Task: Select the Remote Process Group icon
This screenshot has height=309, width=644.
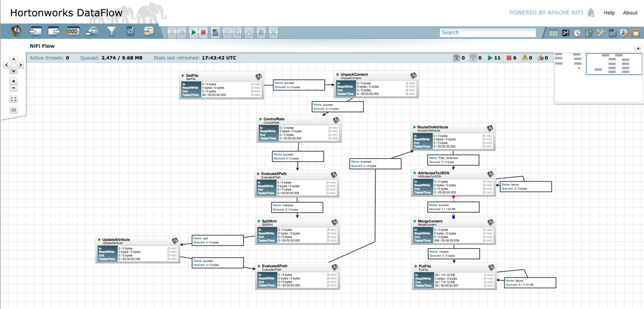Action: pyautogui.click(x=92, y=31)
